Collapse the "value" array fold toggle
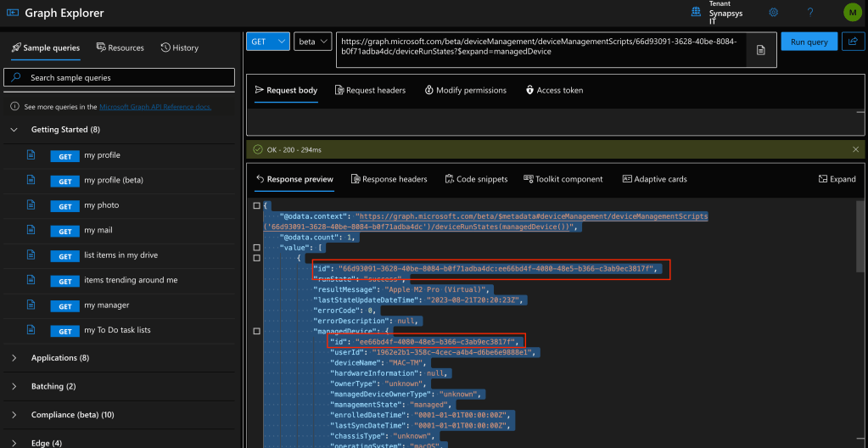This screenshot has height=448, width=868. click(x=257, y=248)
